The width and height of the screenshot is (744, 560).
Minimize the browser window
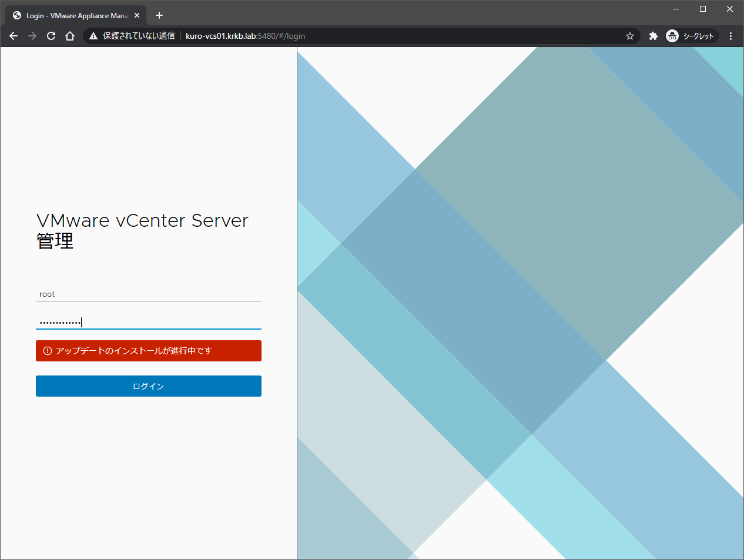point(676,9)
